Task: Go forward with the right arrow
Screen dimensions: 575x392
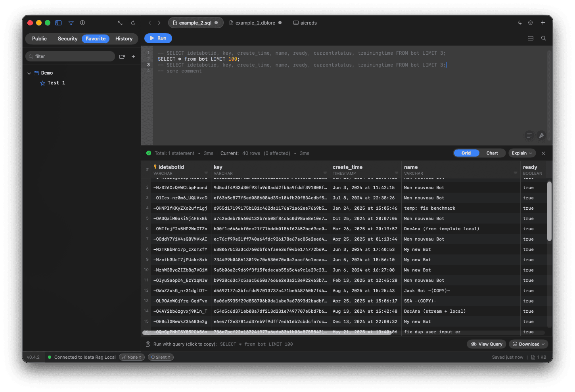Action: click(159, 23)
